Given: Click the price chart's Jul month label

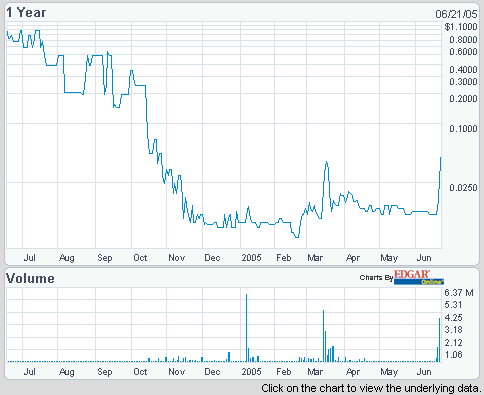Looking at the screenshot, I should 29,258.
